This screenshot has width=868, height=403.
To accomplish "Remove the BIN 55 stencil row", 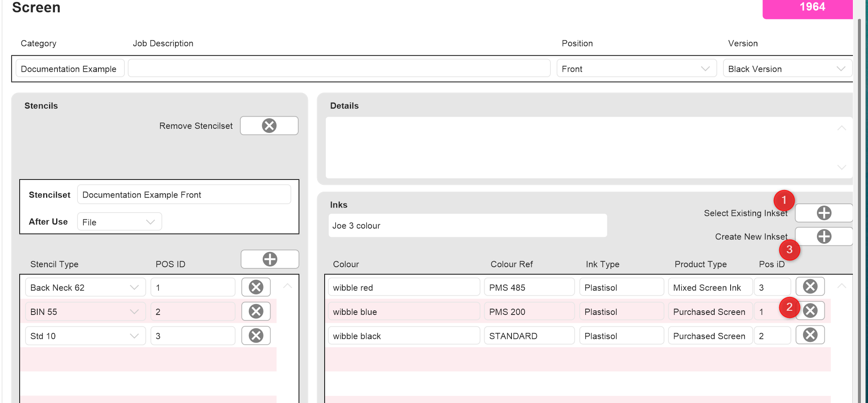I will pos(256,311).
